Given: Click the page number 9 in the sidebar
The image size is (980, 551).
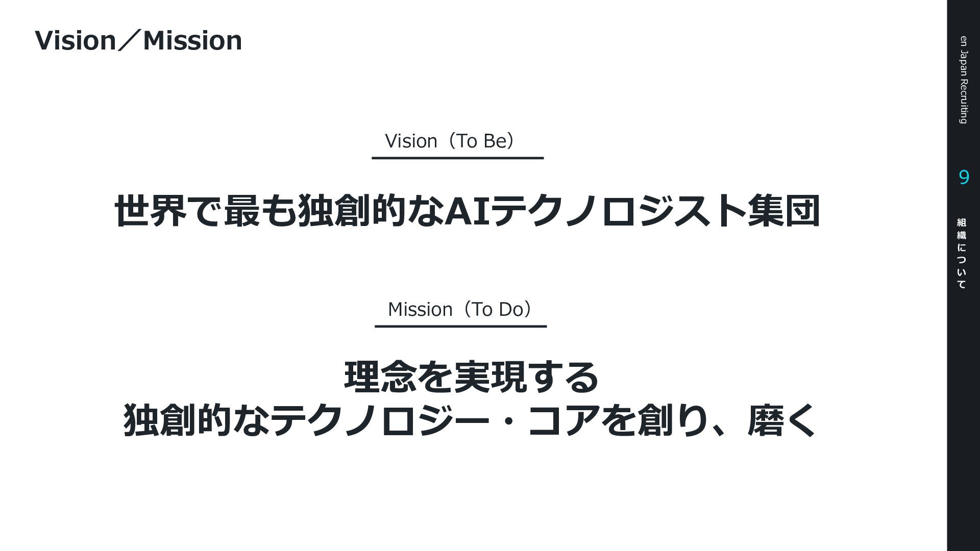Looking at the screenshot, I should tap(964, 178).
